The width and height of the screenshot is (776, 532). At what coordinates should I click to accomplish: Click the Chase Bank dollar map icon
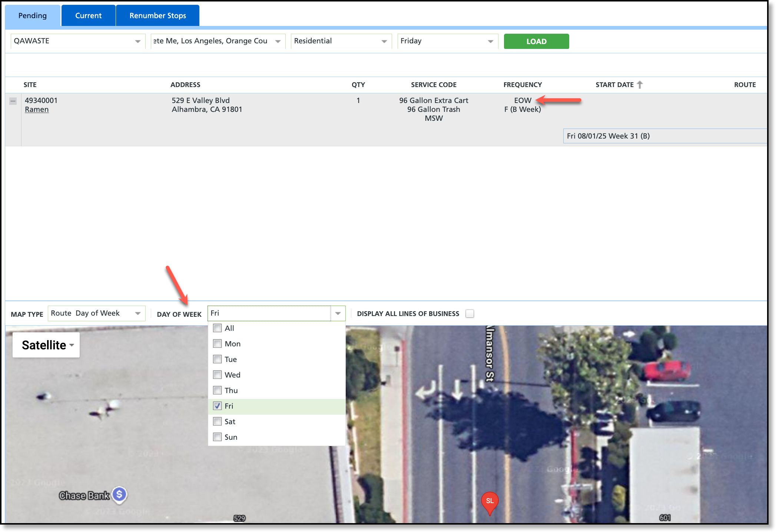point(119,494)
